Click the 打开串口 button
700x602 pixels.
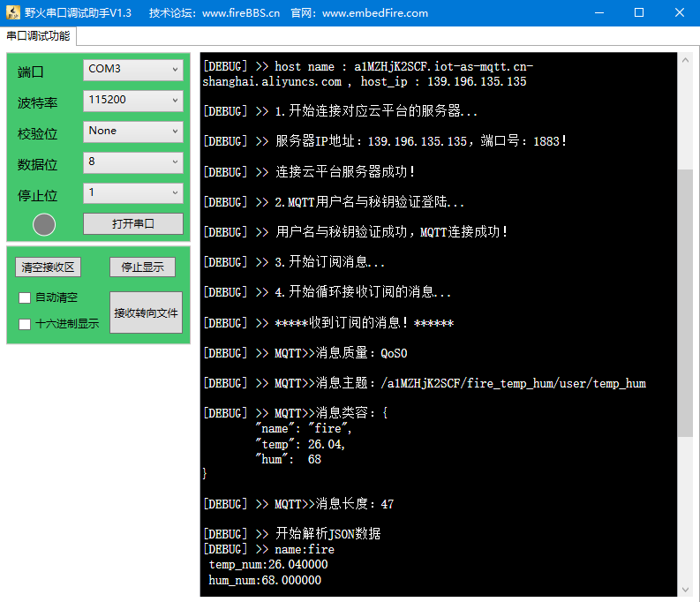tap(133, 223)
